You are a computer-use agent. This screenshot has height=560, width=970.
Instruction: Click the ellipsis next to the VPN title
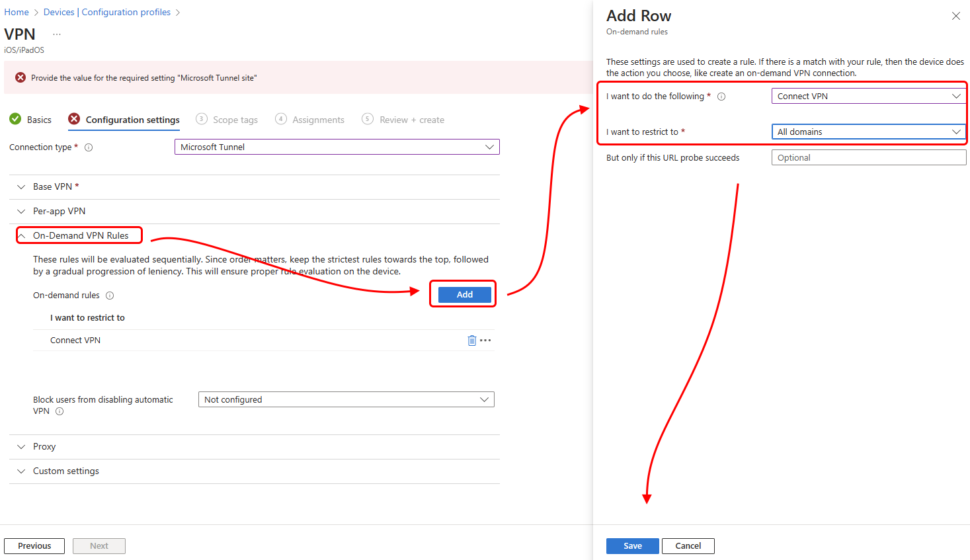click(x=56, y=33)
